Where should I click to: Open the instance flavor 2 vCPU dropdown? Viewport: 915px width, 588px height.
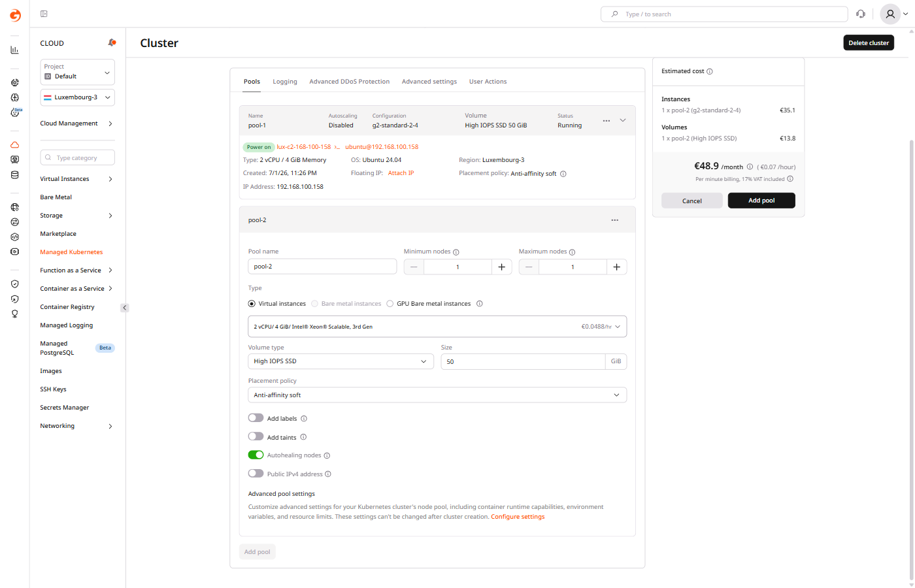(x=437, y=327)
